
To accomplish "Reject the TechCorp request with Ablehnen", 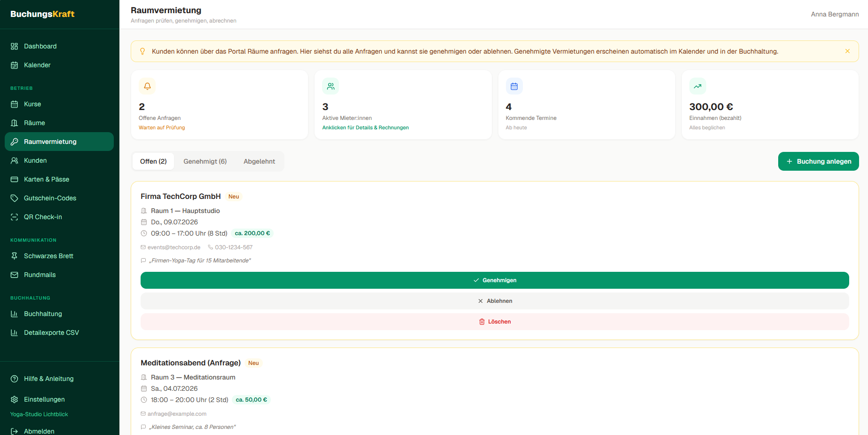I will click(x=495, y=301).
